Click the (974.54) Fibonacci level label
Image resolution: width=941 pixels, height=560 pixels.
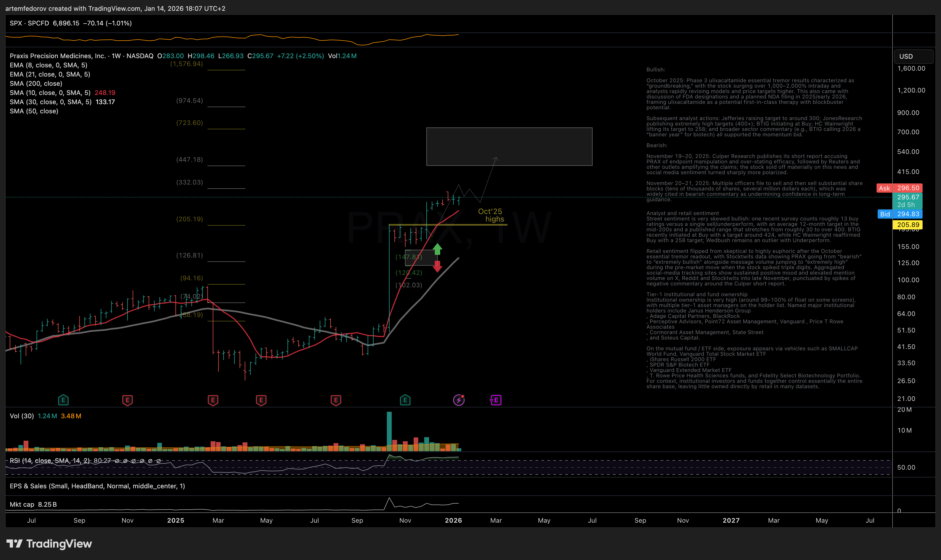[189, 101]
